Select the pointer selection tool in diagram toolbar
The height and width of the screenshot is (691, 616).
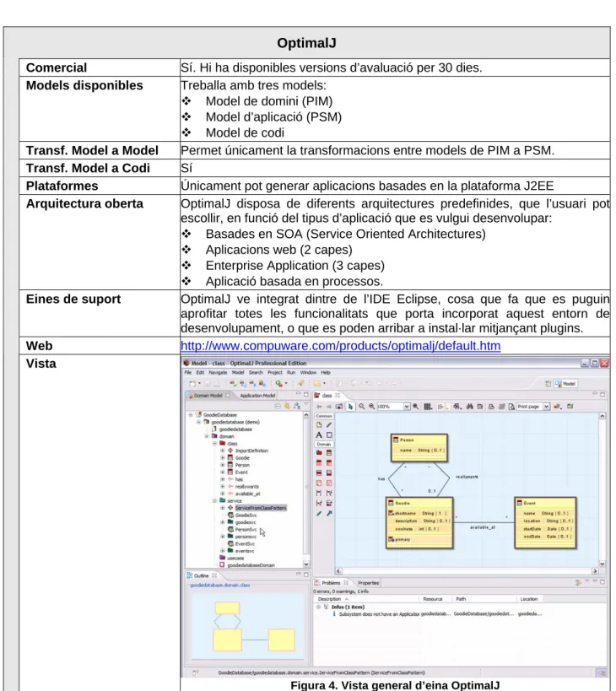[x=350, y=407]
